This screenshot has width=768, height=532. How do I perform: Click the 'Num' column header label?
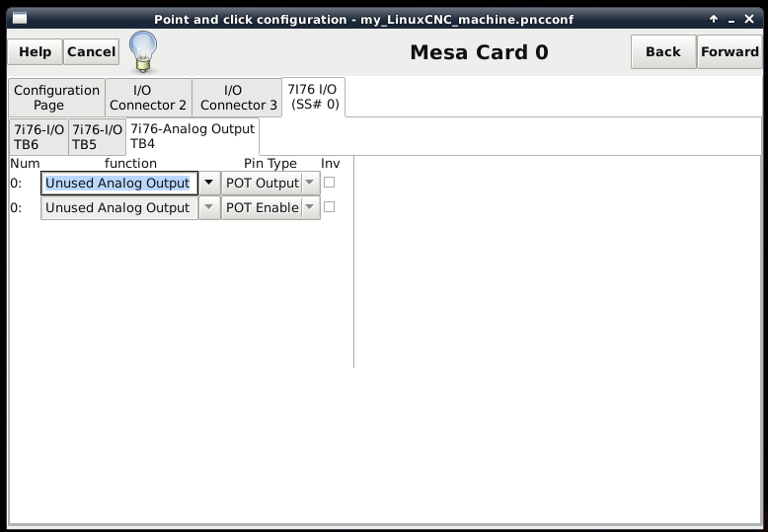[x=25, y=163]
